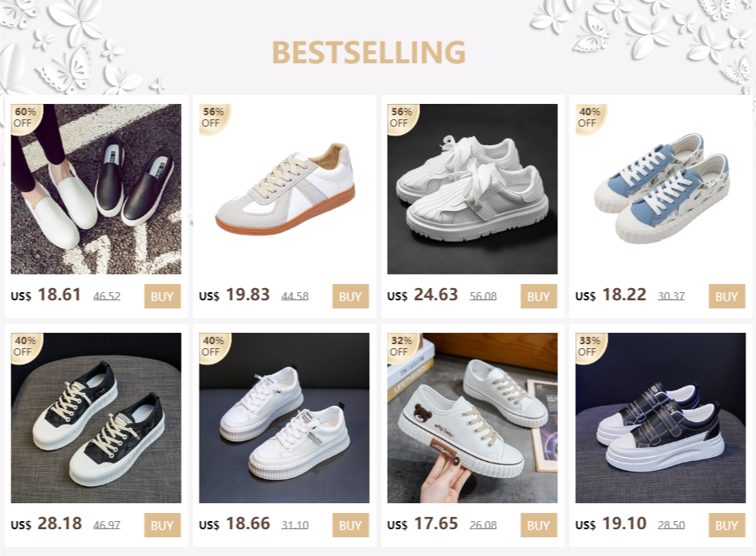Click the US$ 24.63 price text

click(423, 295)
